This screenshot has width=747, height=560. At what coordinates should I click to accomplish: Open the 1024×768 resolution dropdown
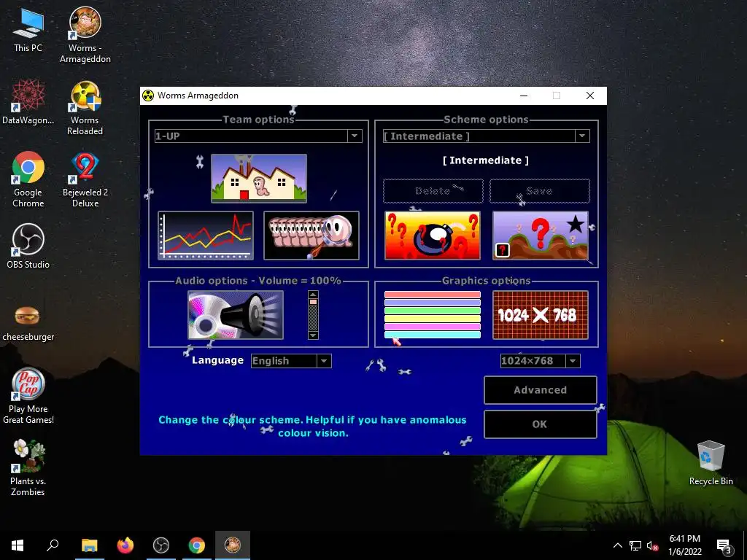pos(573,360)
